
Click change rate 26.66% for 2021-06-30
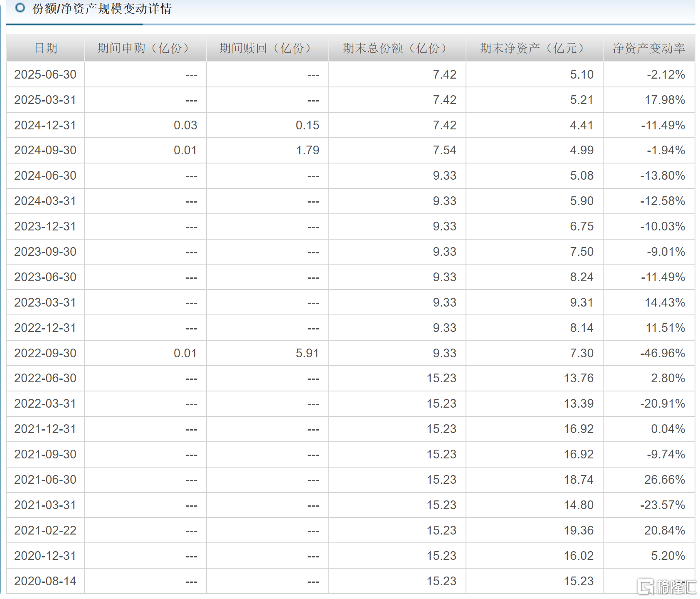pyautogui.click(x=665, y=480)
